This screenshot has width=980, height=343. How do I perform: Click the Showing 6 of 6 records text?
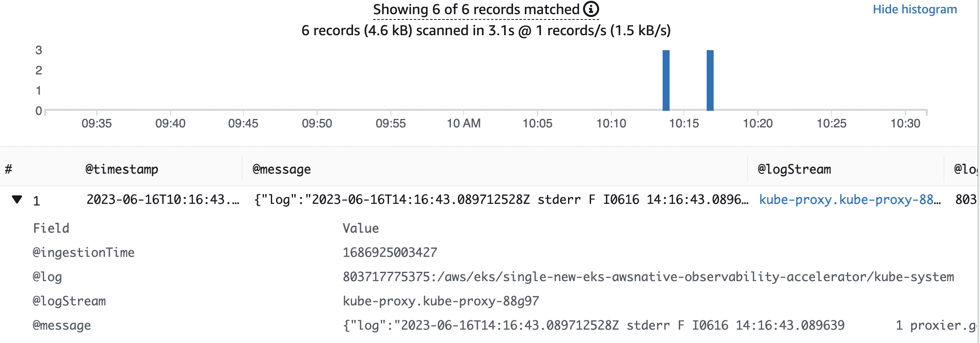click(476, 9)
